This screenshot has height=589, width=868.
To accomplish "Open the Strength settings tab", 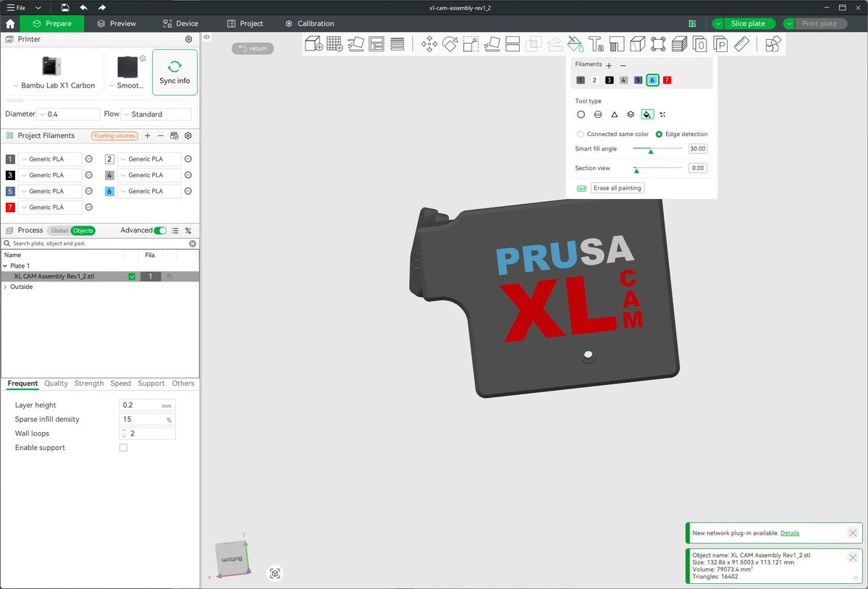I will tap(89, 384).
